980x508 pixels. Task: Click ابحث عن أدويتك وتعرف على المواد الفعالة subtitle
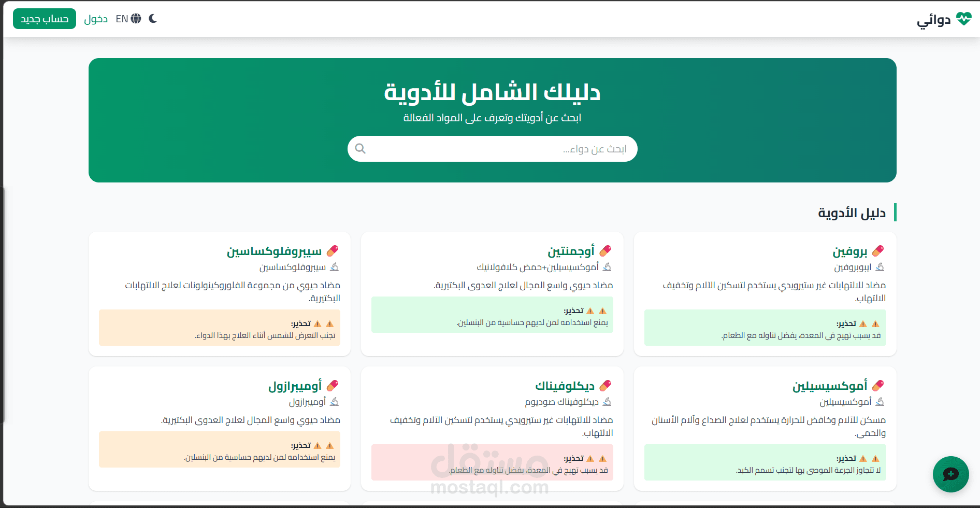pyautogui.click(x=493, y=118)
